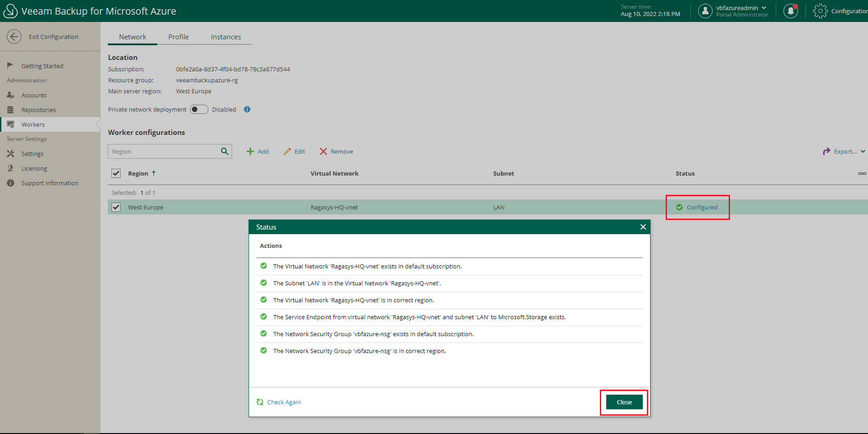Click Exit Configuration link

coord(53,37)
